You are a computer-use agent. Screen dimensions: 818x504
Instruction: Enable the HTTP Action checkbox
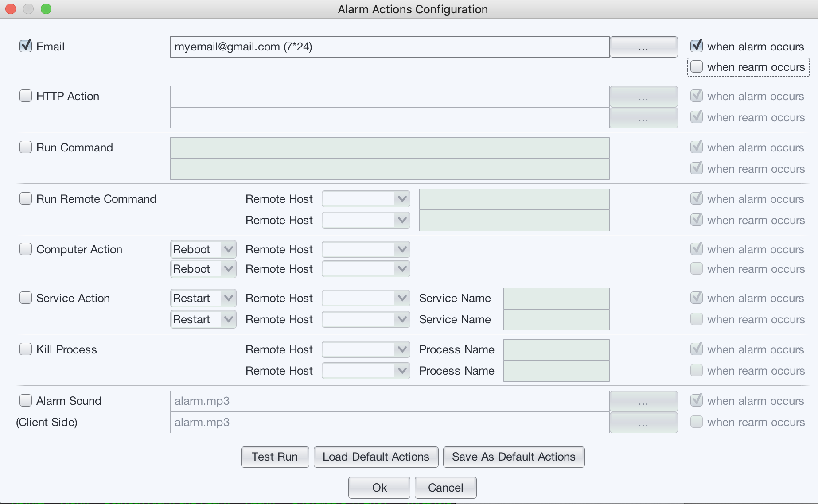[x=26, y=96]
